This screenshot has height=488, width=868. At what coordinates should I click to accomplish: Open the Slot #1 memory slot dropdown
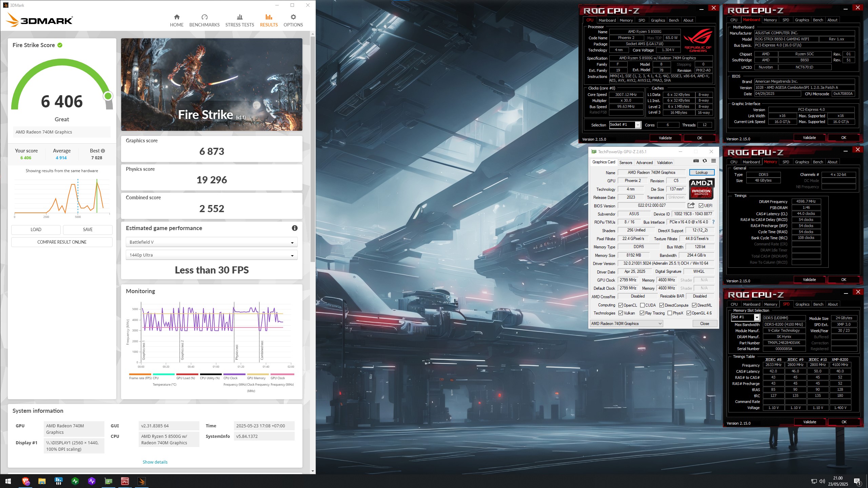pos(745,317)
